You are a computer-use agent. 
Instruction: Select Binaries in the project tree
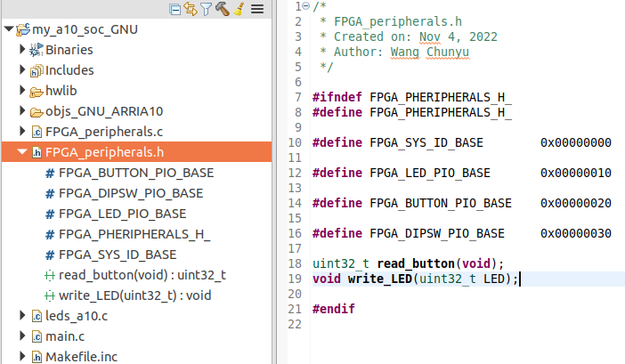[x=69, y=50]
